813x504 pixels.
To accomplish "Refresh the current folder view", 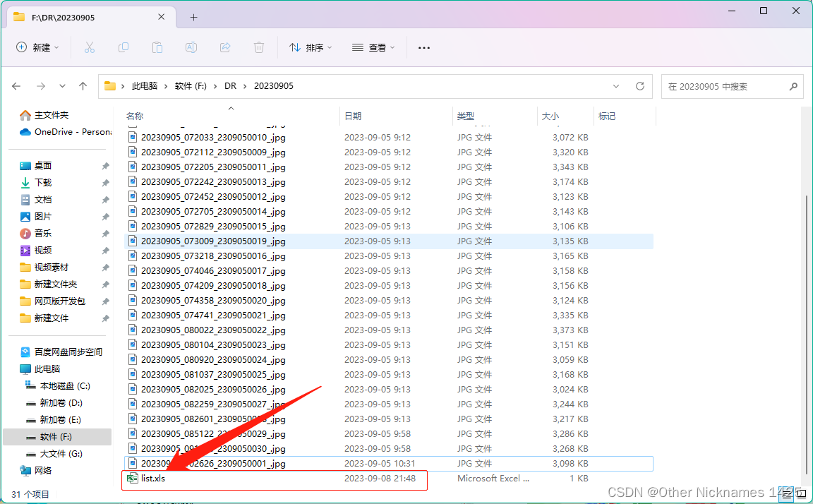I will point(640,86).
